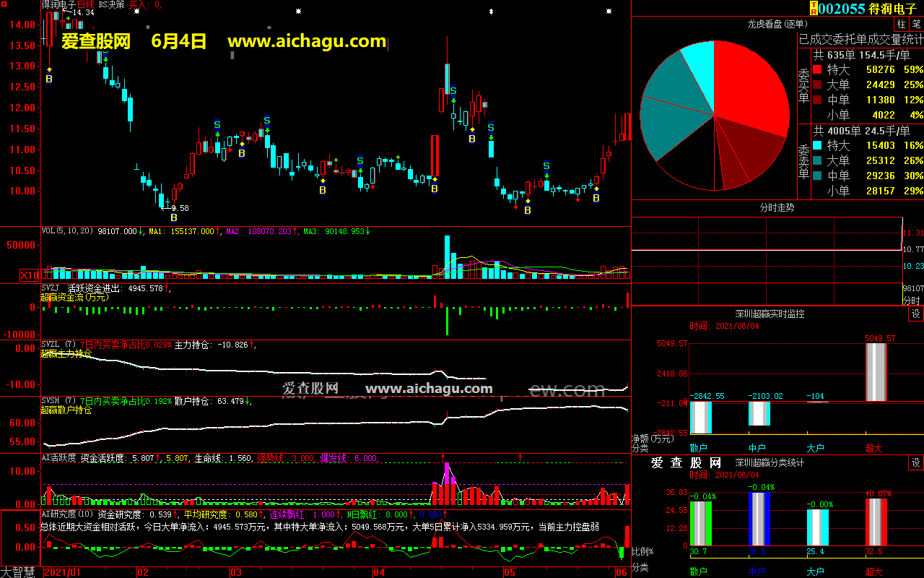
Task: Select the 分时走势 panel header
Action: pos(777,207)
